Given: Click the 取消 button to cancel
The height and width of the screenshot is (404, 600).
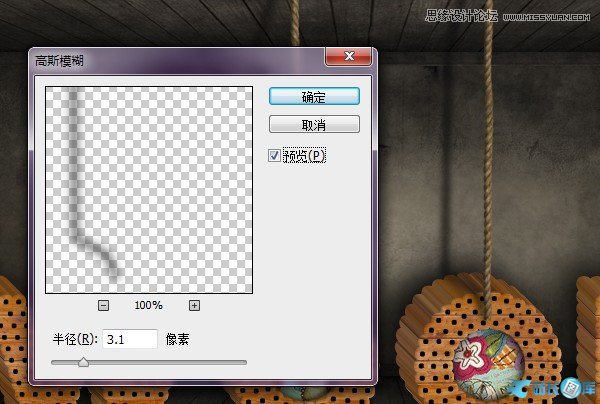Looking at the screenshot, I should click(313, 125).
